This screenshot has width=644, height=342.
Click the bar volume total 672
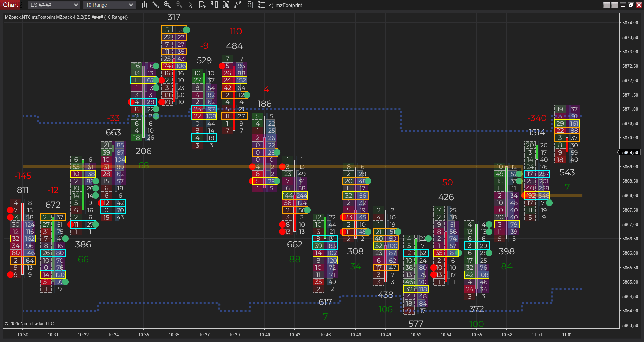pyautogui.click(x=53, y=205)
